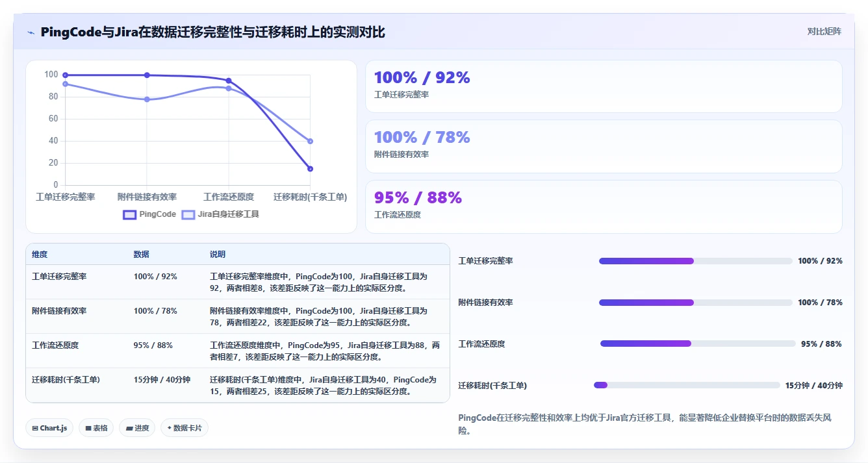Image resolution: width=868 pixels, height=463 pixels.
Task: Click the 对比矩阵 label in header
Action: coord(824,31)
